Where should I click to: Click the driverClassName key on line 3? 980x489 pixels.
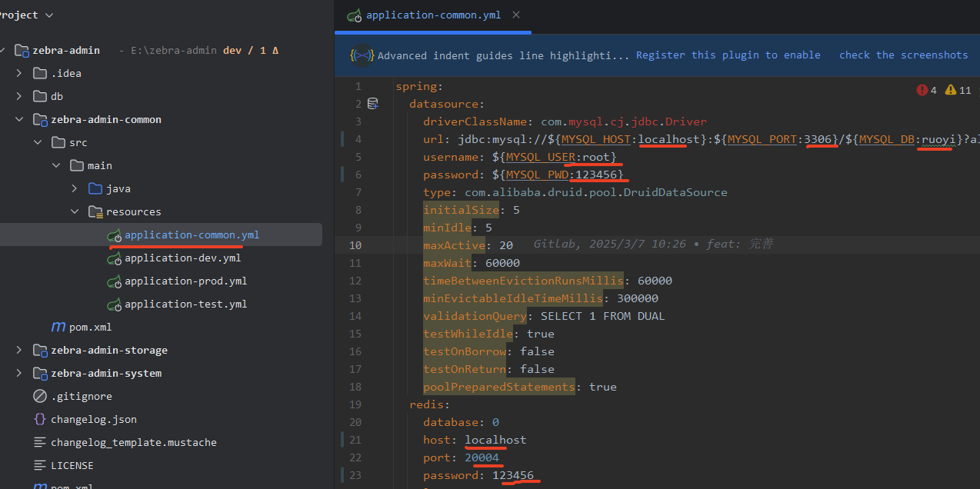[x=475, y=121]
